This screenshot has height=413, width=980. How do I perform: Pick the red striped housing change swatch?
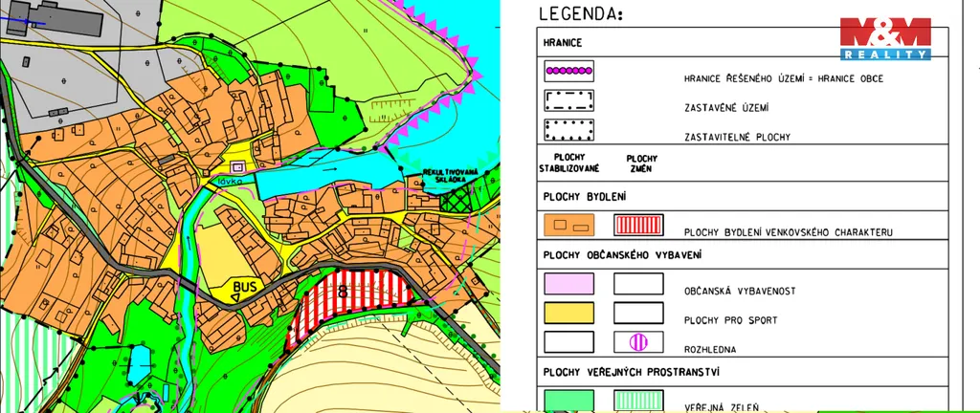[638, 225]
